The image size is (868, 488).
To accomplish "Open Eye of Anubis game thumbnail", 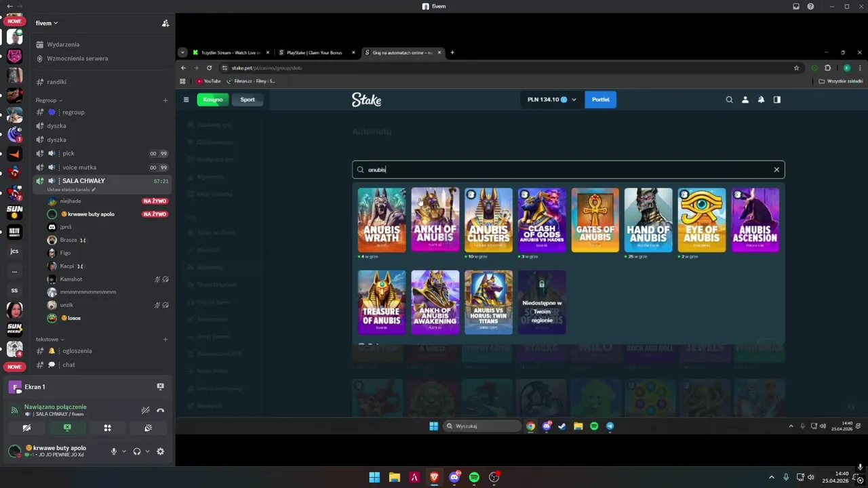I will [x=702, y=220].
